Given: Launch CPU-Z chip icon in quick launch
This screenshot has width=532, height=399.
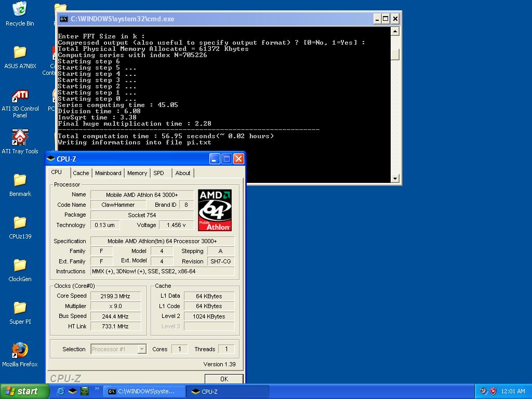Looking at the screenshot, I should [x=73, y=391].
